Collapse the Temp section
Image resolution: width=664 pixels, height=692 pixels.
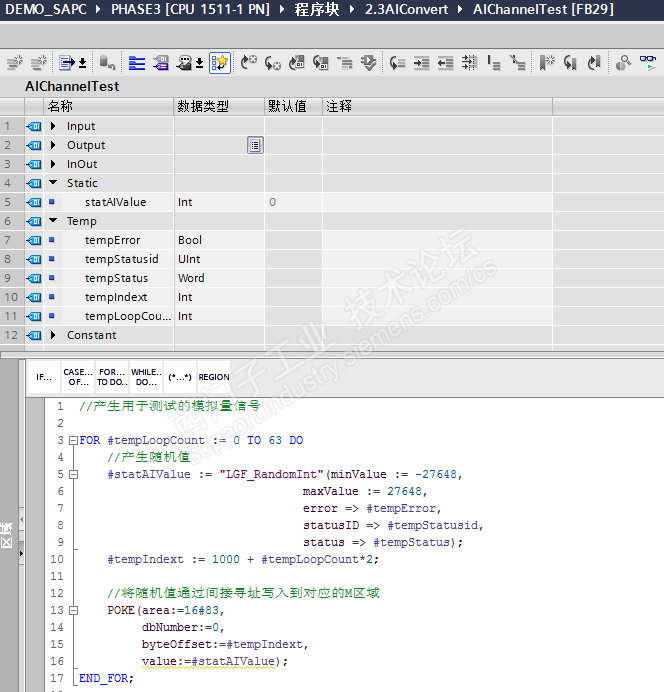53,221
